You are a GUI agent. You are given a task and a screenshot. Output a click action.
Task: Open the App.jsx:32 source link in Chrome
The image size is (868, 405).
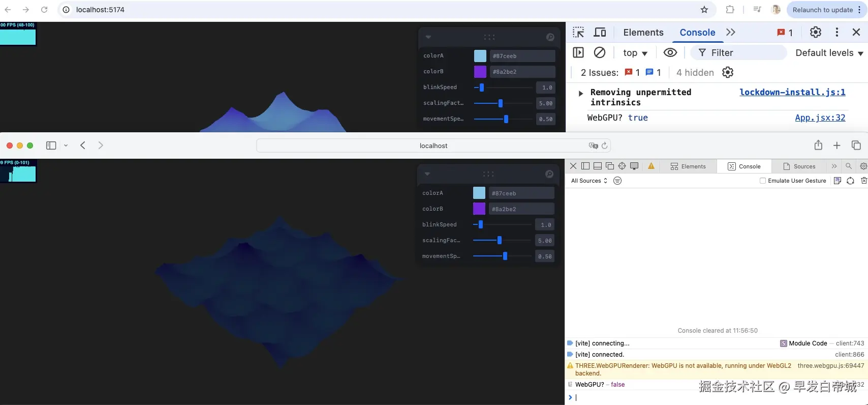[820, 118]
